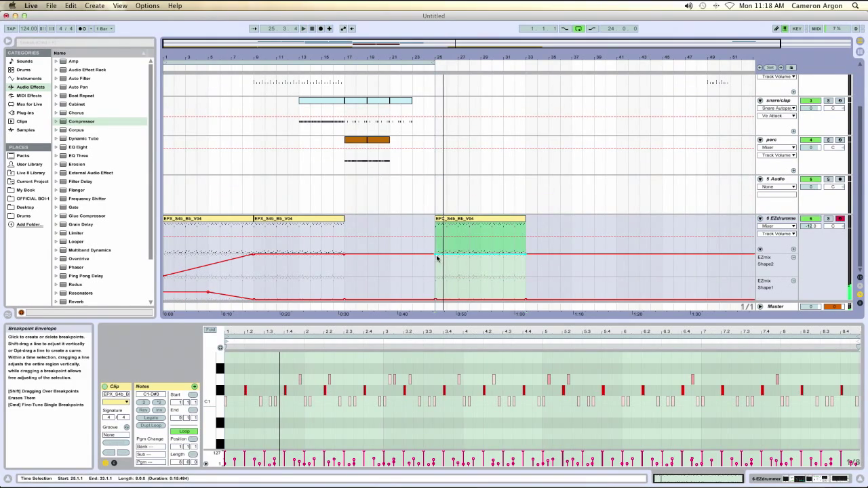The image size is (868, 488).
Task: Toggle perc track activator 4
Action: pyautogui.click(x=810, y=140)
